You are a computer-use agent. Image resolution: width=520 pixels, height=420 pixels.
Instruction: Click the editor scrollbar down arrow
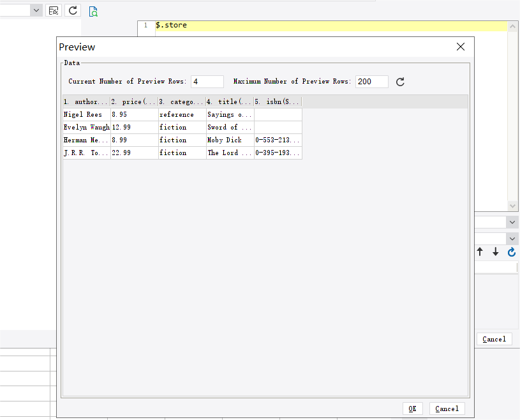(x=512, y=206)
